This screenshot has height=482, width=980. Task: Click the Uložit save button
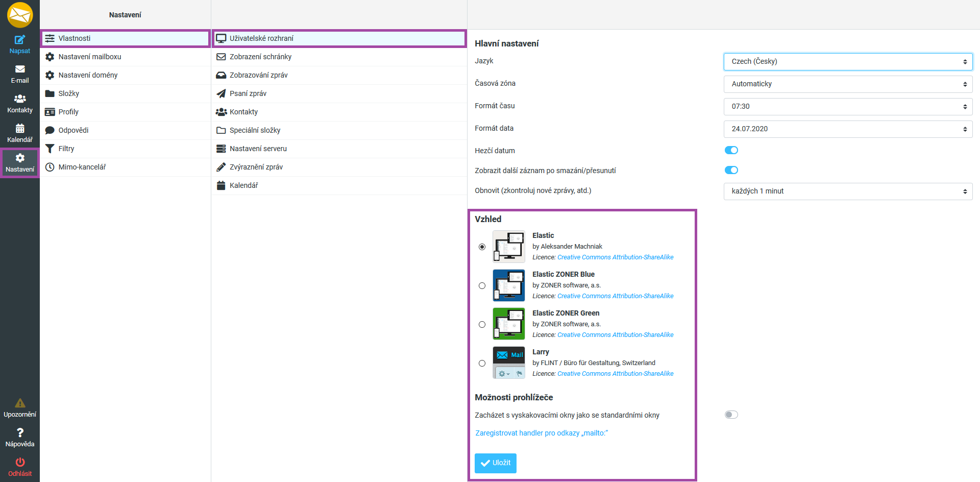495,463
